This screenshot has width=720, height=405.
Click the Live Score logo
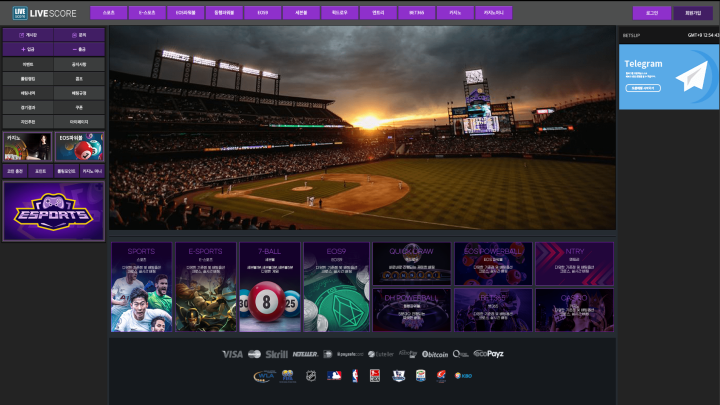40,13
